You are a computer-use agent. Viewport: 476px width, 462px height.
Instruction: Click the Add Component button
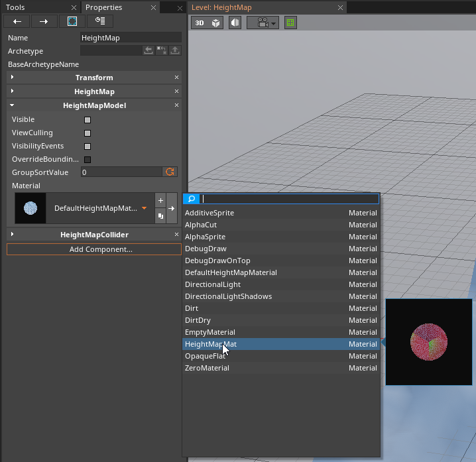pyautogui.click(x=94, y=249)
